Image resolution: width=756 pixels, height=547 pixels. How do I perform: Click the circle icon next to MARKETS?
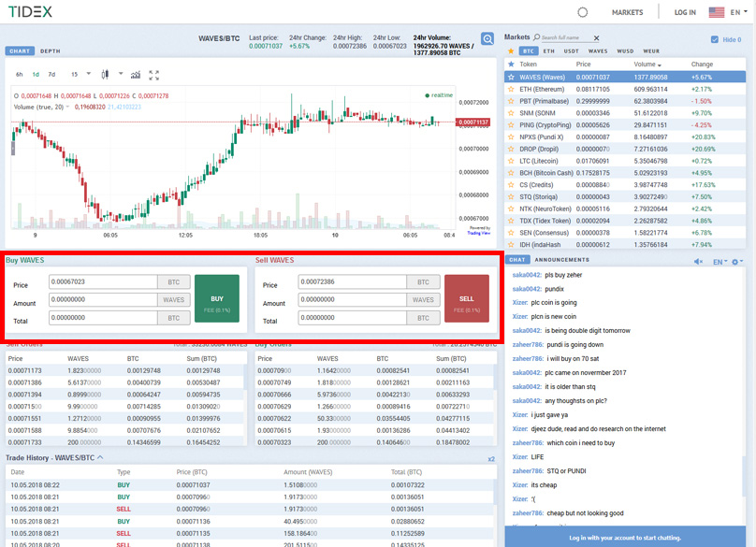coord(582,12)
